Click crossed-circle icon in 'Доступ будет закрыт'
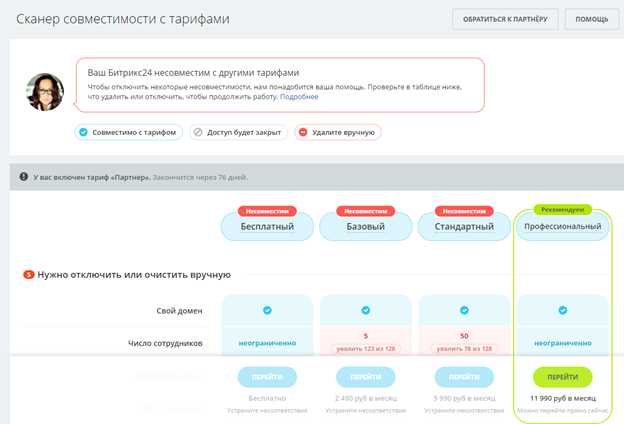The height and width of the screenshot is (424, 624). tap(198, 132)
